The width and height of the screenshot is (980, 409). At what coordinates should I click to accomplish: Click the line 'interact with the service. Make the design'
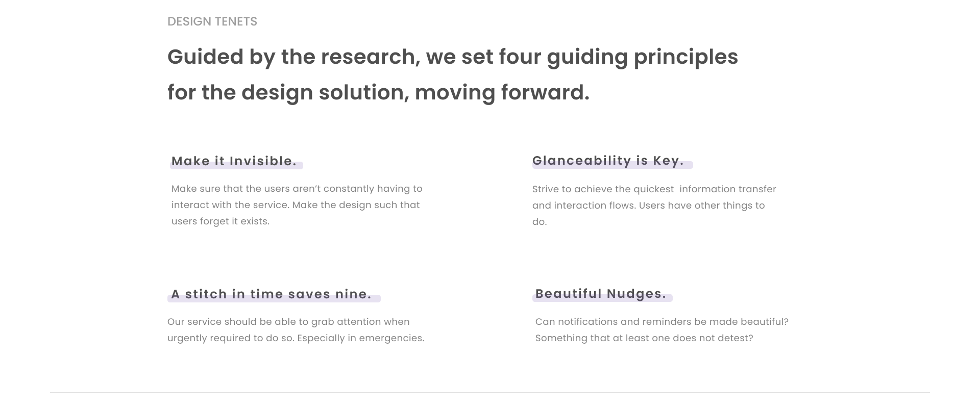click(x=296, y=205)
